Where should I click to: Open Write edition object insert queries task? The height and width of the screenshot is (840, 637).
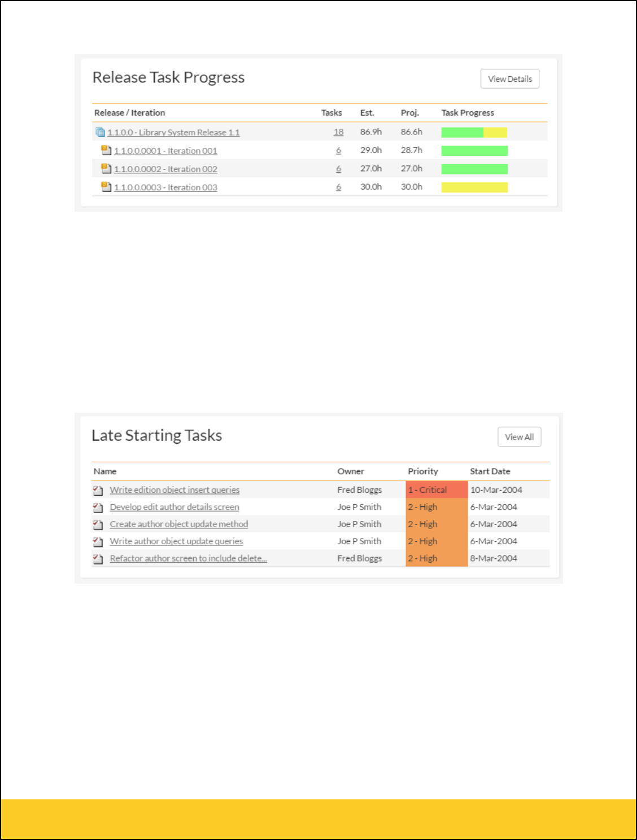[x=174, y=490]
